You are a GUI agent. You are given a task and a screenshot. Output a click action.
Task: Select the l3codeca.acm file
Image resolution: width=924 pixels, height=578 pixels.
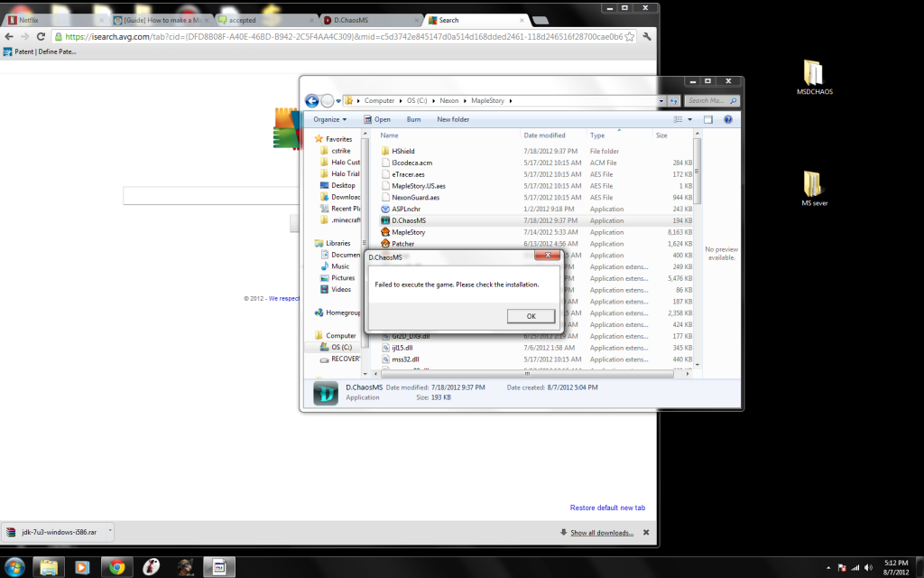(x=411, y=163)
